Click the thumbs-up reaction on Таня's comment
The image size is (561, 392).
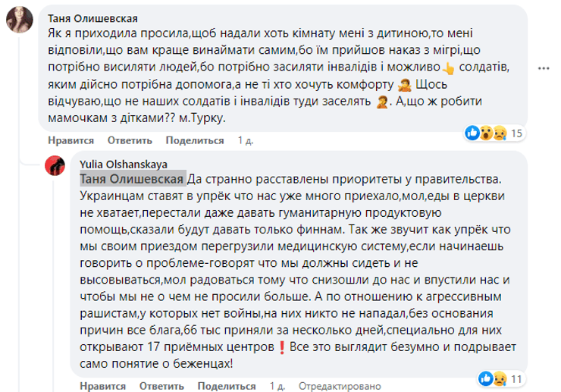[x=472, y=133]
